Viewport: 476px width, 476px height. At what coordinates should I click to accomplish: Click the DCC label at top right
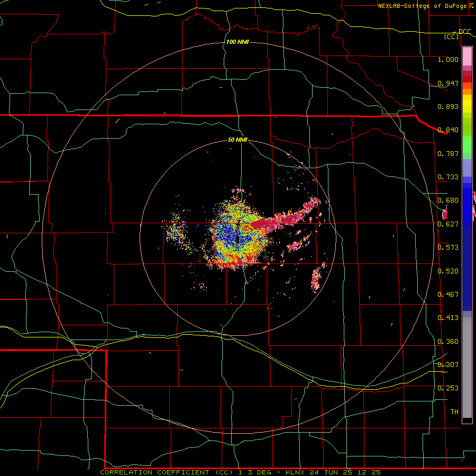pos(464,31)
